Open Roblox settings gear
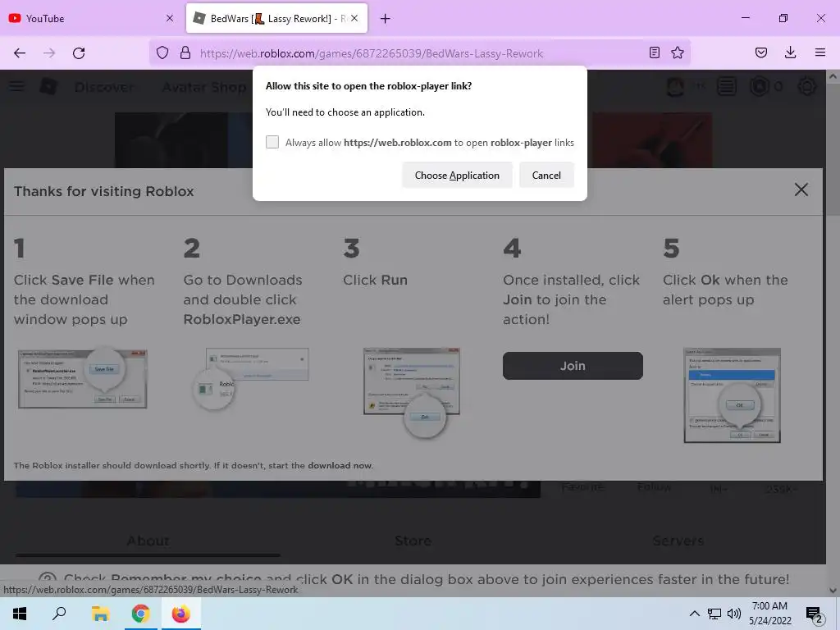Viewport: 840px width, 630px height. pos(807,86)
